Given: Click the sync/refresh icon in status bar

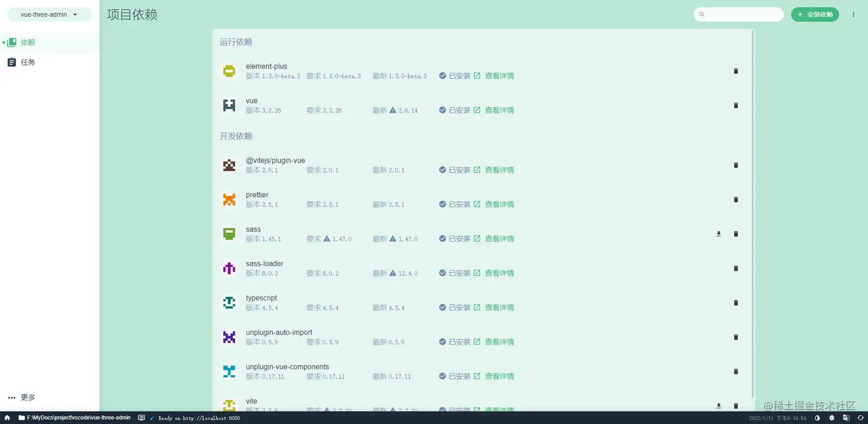Looking at the screenshot, I should pos(862,418).
